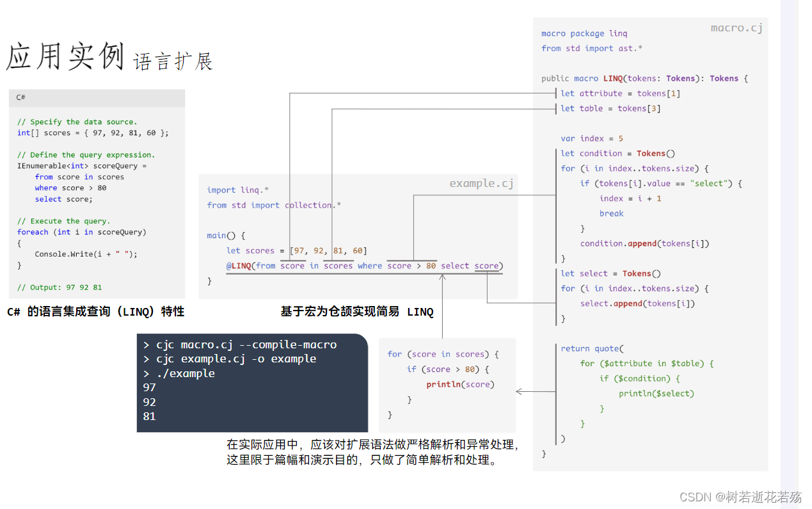Click the 'main() {' line in example.cj
The image size is (812, 509).
click(x=226, y=236)
